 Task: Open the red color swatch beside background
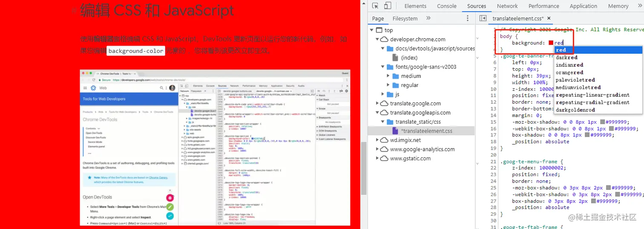pyautogui.click(x=551, y=43)
